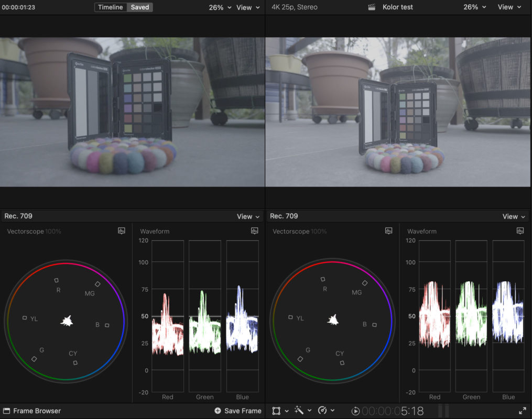
Task: Click Save Frame button
Action: click(x=238, y=411)
